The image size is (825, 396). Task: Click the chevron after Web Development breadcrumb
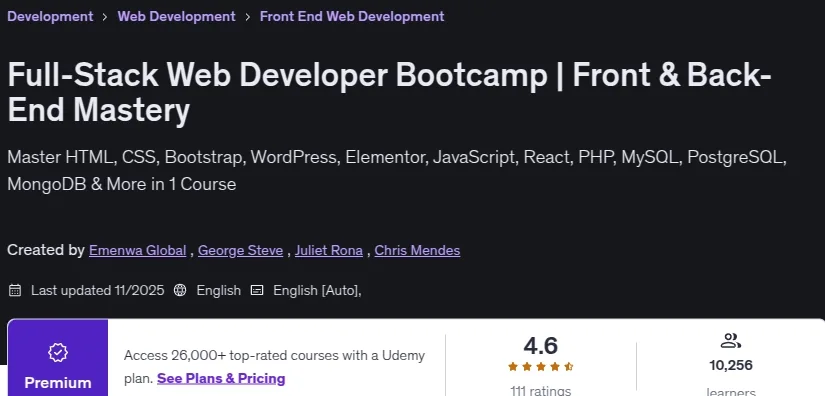click(247, 17)
